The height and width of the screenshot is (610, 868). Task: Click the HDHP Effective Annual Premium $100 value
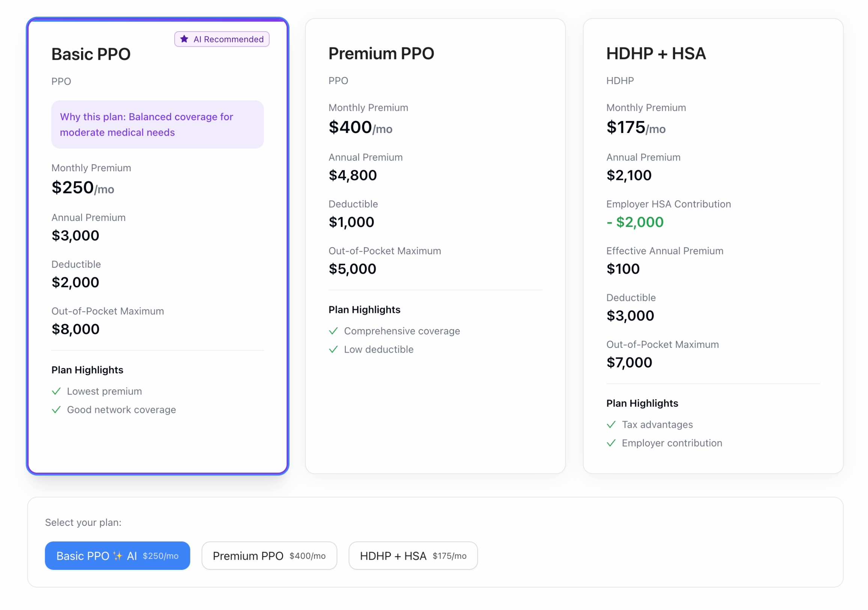pos(623,269)
